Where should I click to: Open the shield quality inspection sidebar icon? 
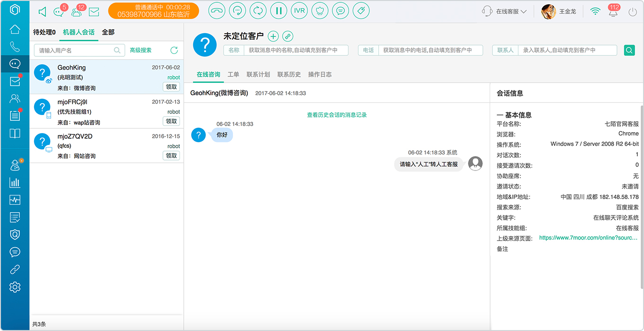15,234
